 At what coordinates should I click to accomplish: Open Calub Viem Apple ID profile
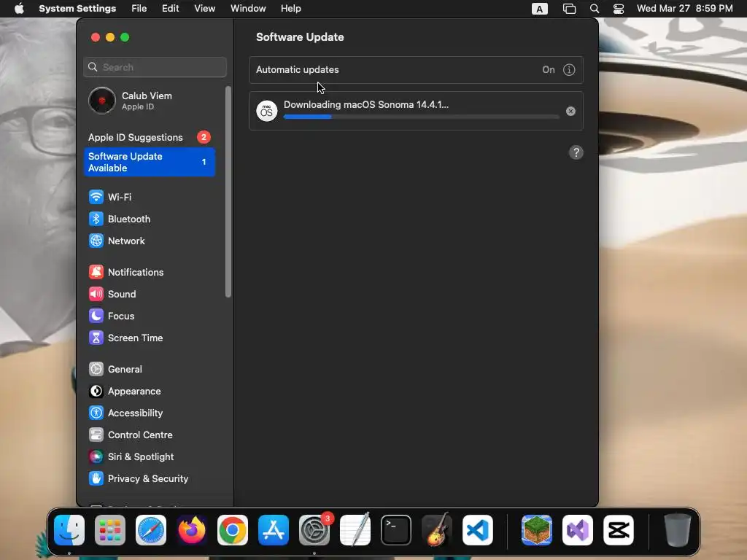tap(149, 101)
